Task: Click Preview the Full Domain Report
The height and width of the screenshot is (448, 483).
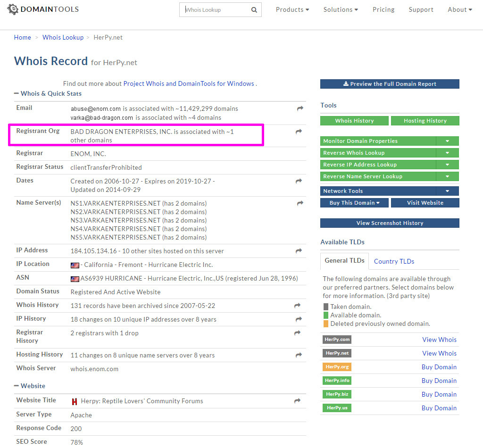Action: (390, 84)
